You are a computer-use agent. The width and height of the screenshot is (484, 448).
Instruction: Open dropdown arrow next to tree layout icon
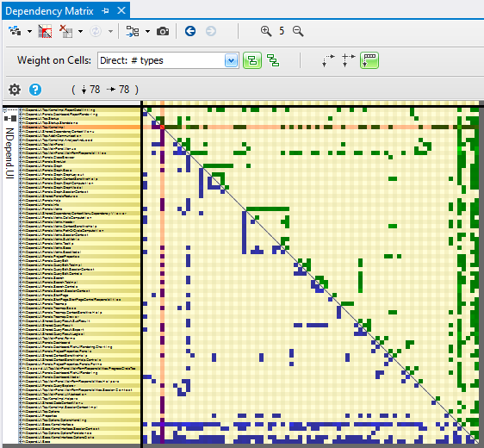point(147,31)
